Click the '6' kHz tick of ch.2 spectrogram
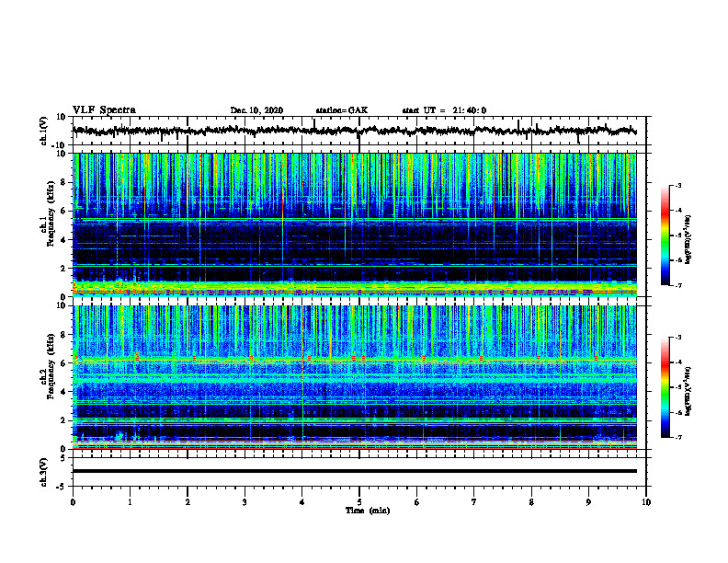Image resolution: width=728 pixels, height=563 pixels. (63, 363)
